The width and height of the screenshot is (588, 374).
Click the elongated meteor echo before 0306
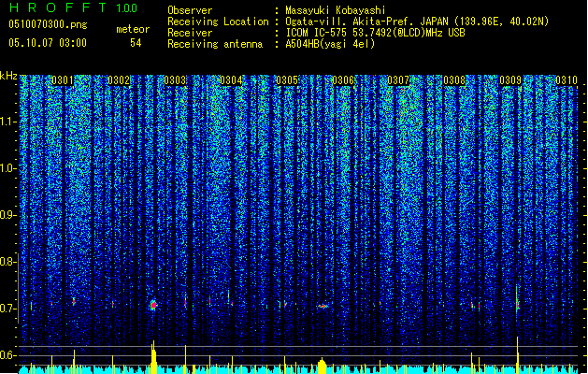pyautogui.click(x=323, y=306)
